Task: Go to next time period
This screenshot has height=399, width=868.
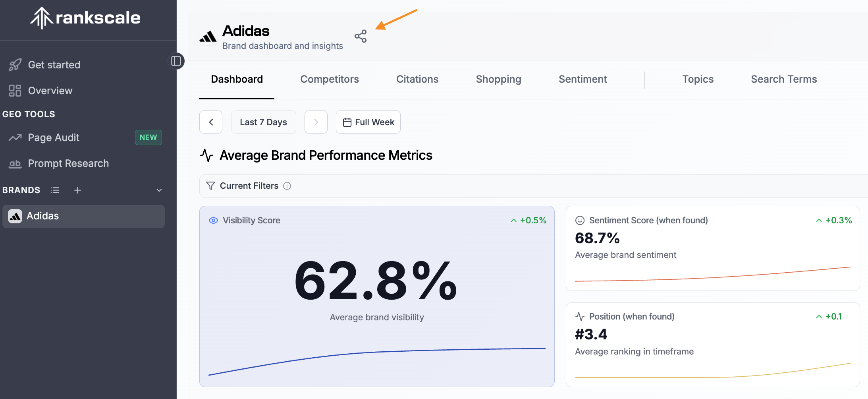Action: pyautogui.click(x=316, y=122)
